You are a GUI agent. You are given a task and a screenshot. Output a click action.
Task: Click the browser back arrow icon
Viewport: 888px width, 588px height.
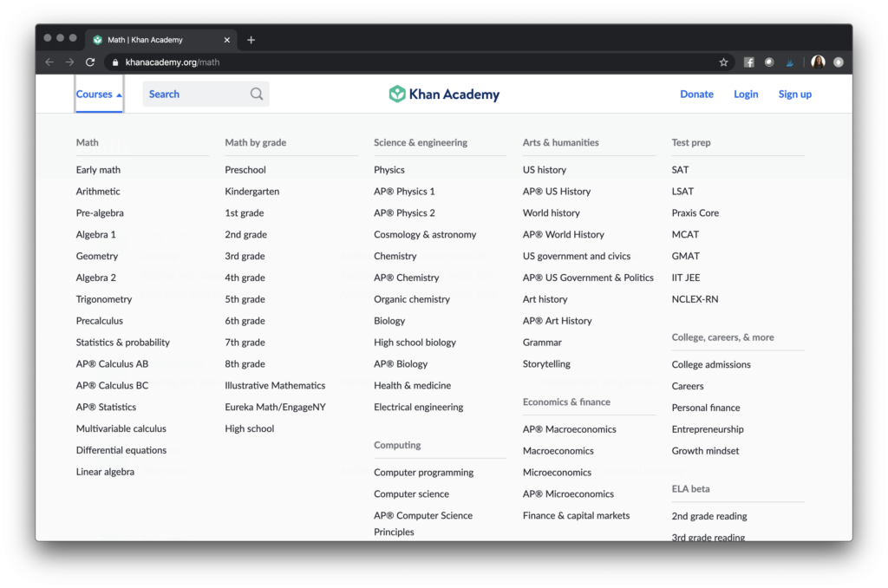point(49,62)
